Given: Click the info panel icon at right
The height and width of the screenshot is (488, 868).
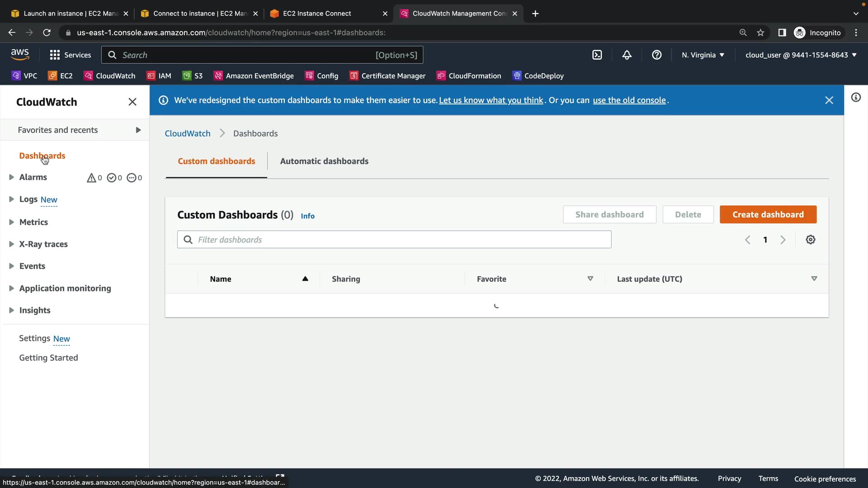Looking at the screenshot, I should pyautogui.click(x=856, y=98).
